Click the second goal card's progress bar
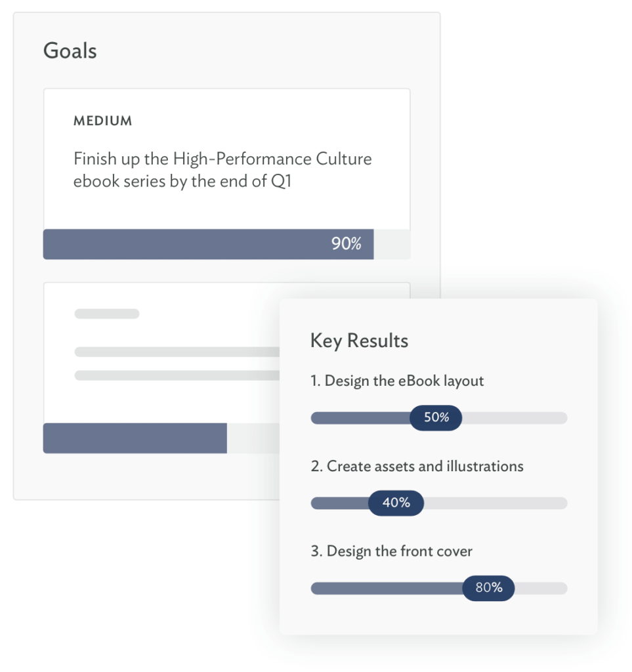The width and height of the screenshot is (632, 672). click(135, 438)
